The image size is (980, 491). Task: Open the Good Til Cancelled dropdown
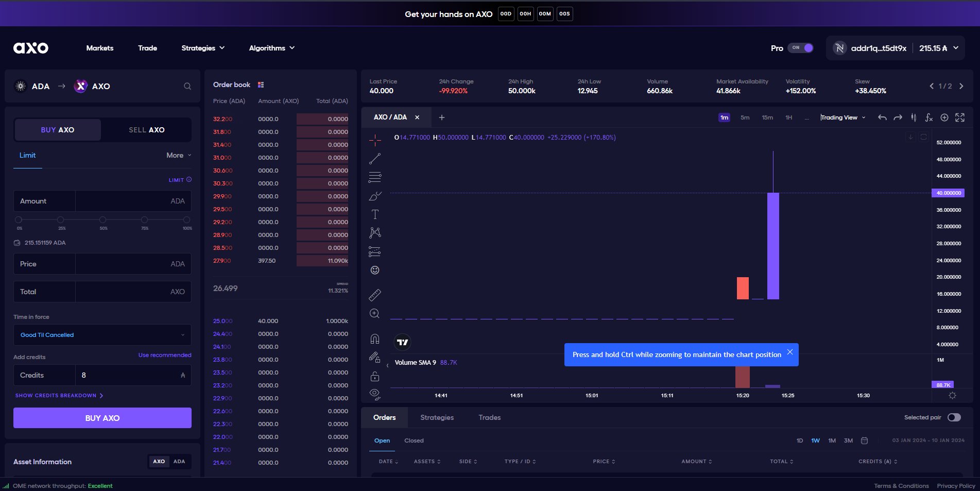102,335
